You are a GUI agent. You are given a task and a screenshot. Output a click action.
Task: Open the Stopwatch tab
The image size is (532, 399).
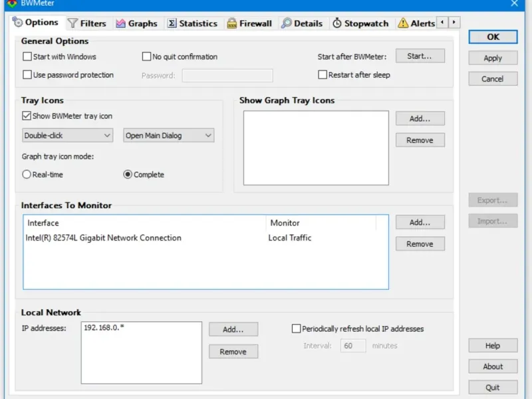[x=361, y=23]
